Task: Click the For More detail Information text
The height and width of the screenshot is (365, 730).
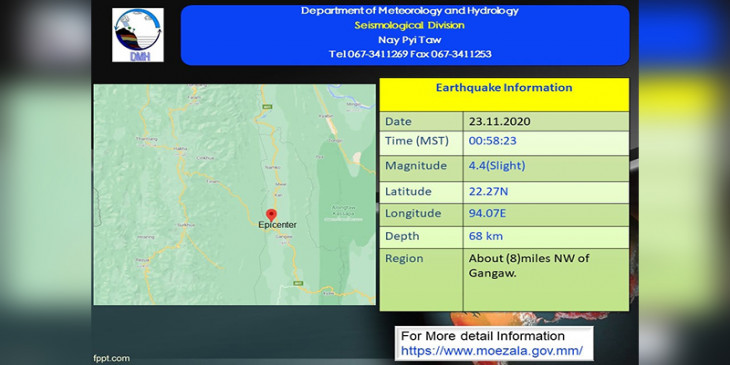Action: (x=483, y=336)
